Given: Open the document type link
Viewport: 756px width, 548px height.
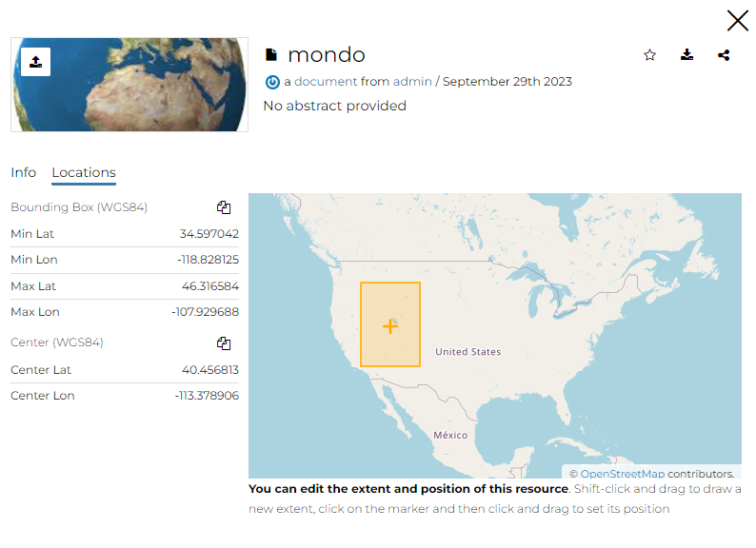Looking at the screenshot, I should click(x=326, y=82).
